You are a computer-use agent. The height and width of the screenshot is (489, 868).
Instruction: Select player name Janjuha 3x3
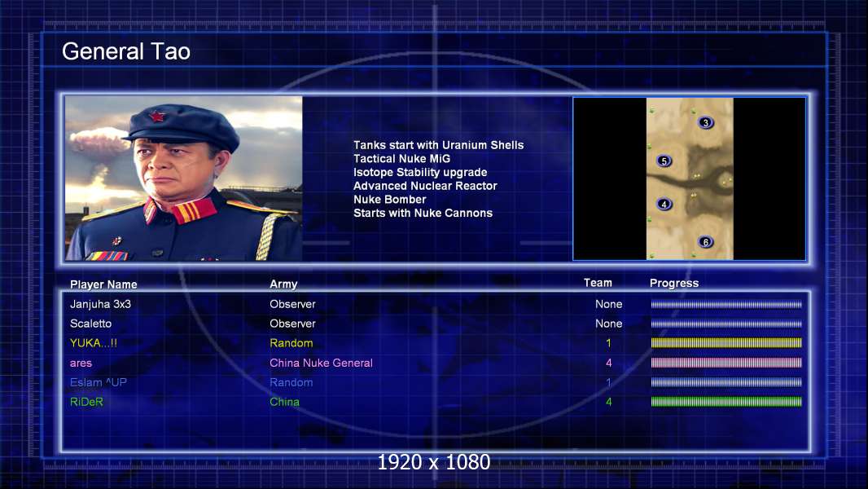point(100,304)
